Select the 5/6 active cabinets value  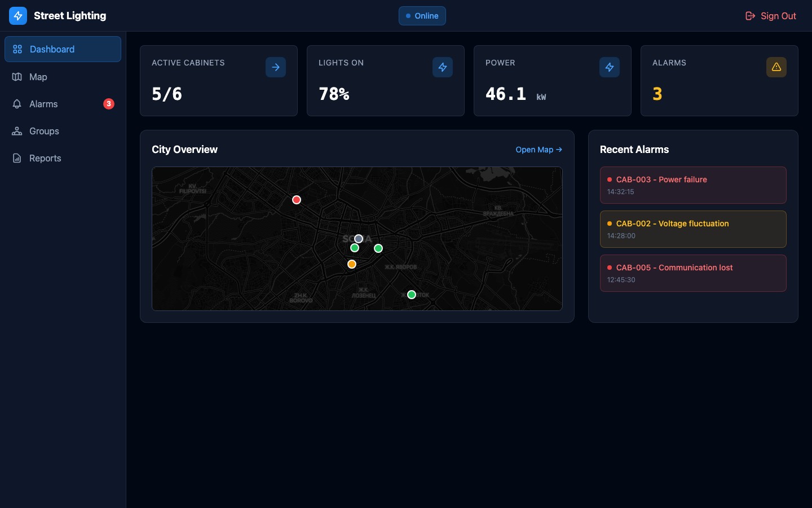(x=167, y=94)
